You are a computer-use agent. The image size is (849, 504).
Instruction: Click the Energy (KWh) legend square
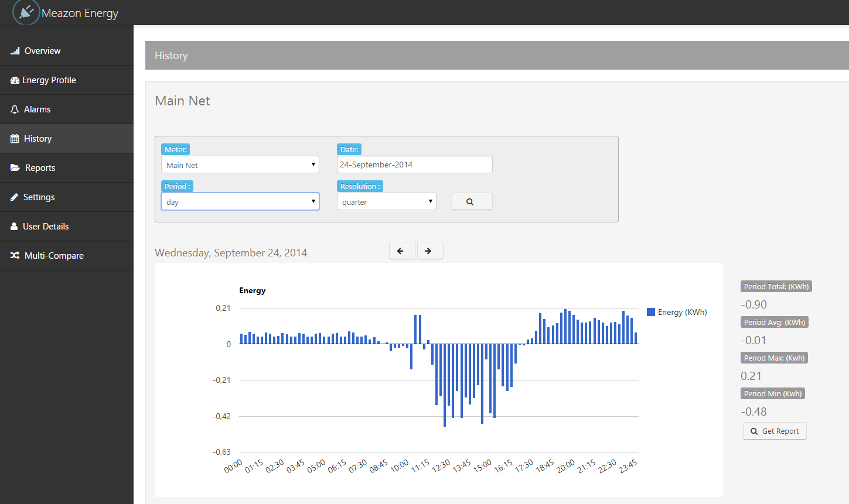[651, 312]
